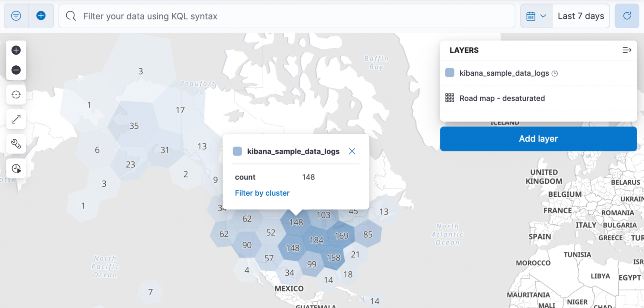
Task: Zoom out of the map
Action: [16, 70]
